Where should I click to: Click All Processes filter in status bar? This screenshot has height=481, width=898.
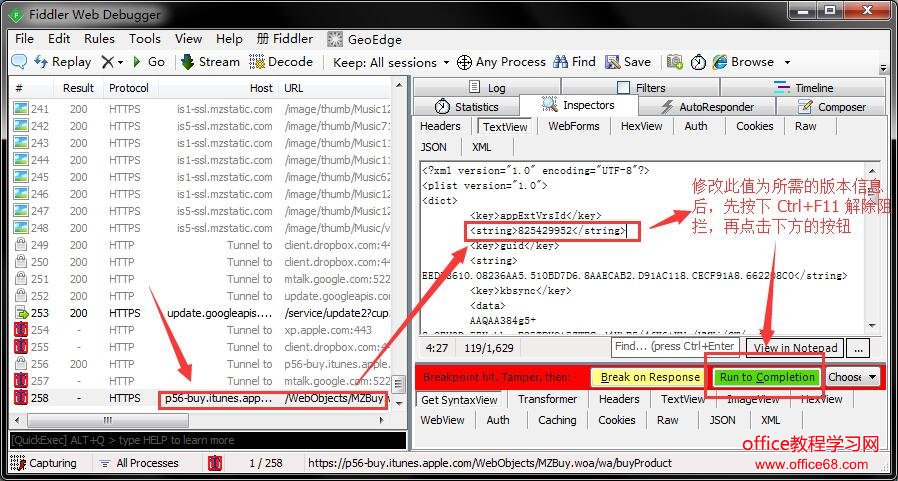pyautogui.click(x=139, y=463)
